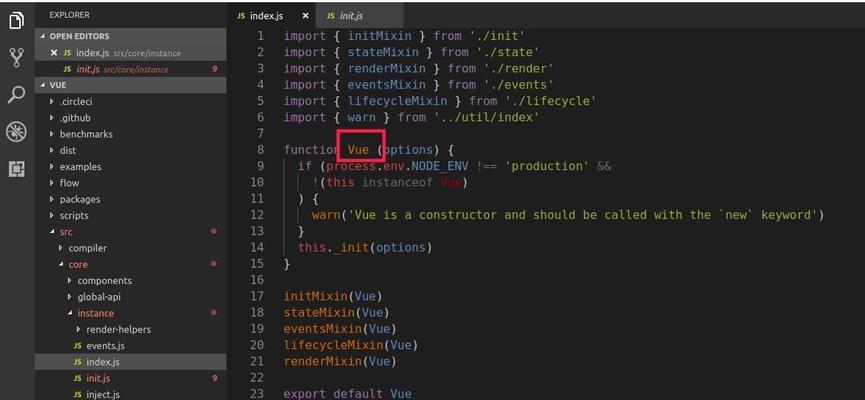Click renderMixin(Vue) call on line 21

pos(340,361)
